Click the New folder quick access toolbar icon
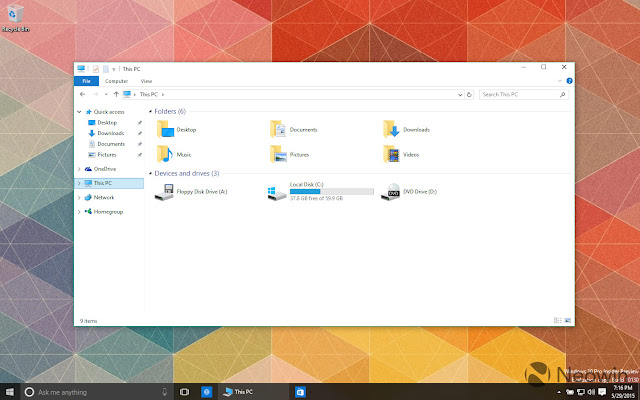 [106, 69]
